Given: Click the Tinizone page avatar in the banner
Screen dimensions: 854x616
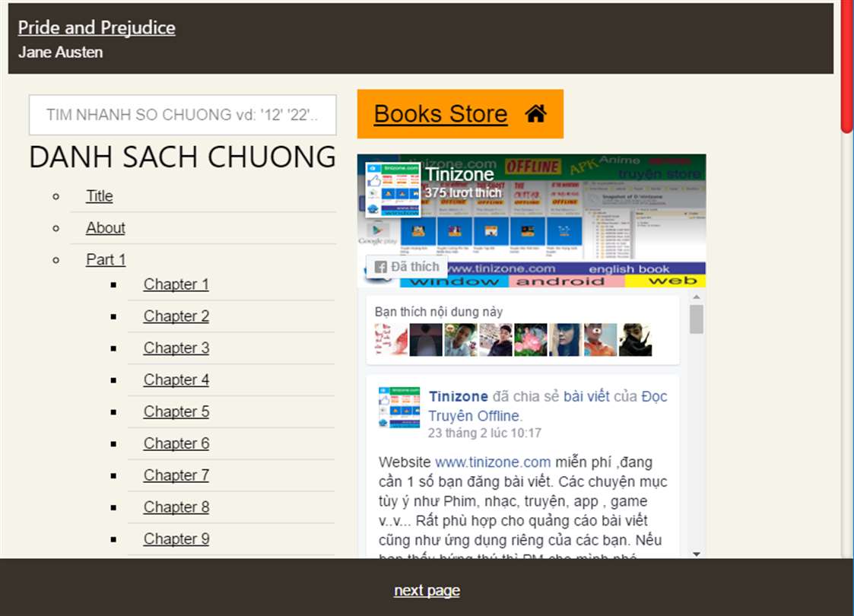Looking at the screenshot, I should (x=392, y=189).
